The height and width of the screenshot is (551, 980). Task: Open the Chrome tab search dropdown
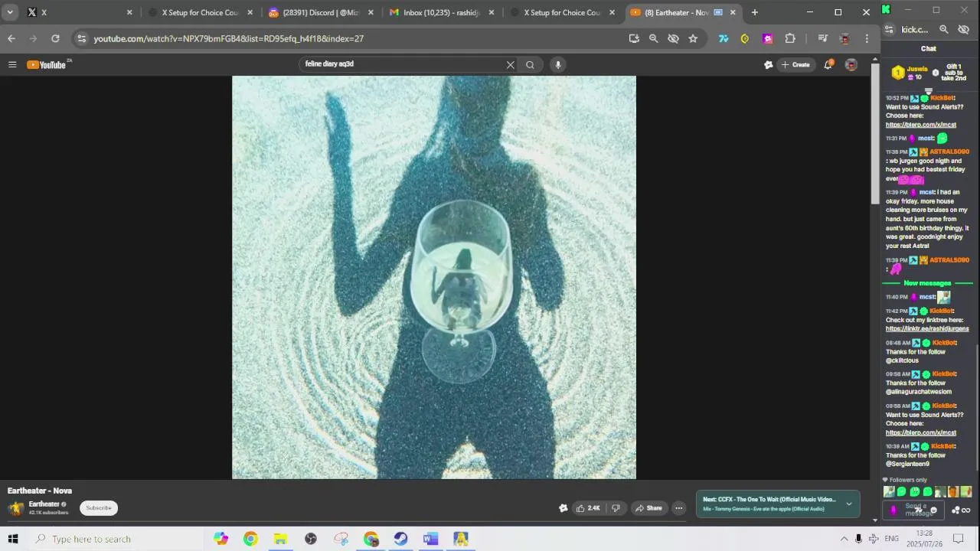click(x=10, y=12)
